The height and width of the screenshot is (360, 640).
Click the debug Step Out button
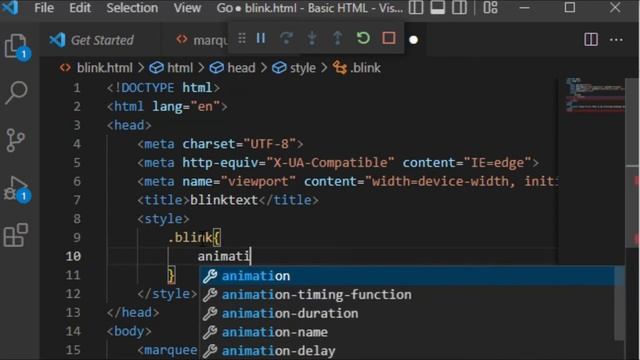[338, 39]
